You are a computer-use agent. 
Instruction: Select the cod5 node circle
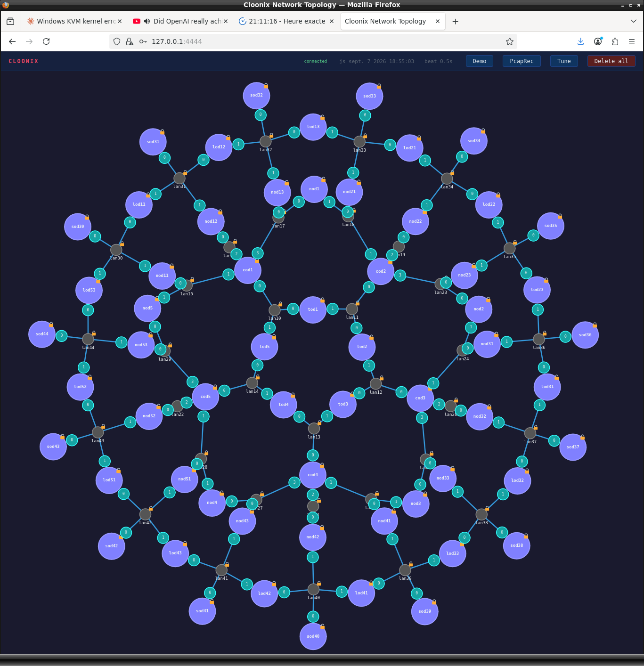(205, 397)
